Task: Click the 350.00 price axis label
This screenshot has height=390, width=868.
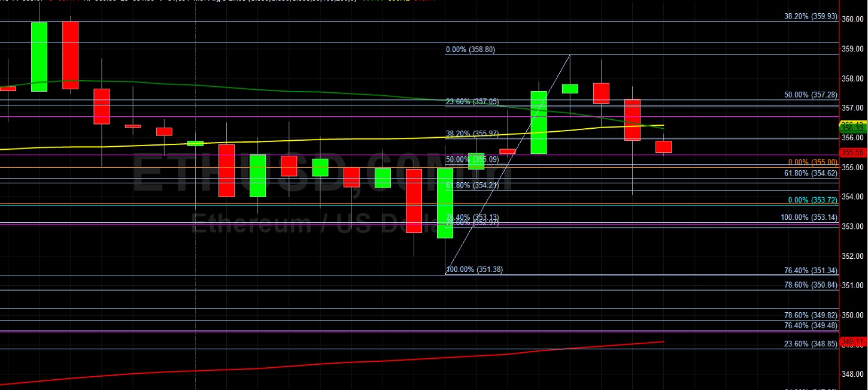Action: coord(852,315)
